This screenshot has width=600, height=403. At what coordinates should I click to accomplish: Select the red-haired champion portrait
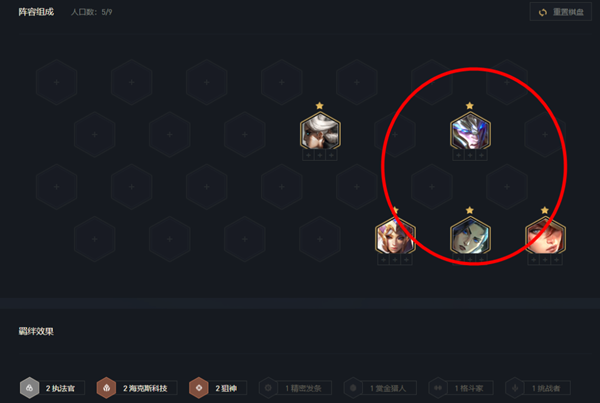click(x=545, y=235)
